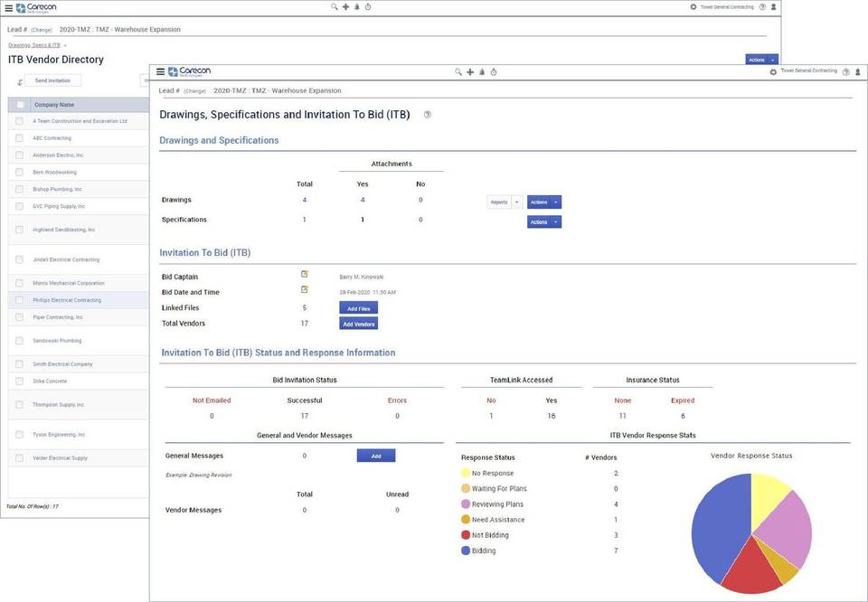This screenshot has height=602, width=868.
Task: Expand the Actions dropdown in the ITB Vendor Directory
Action: point(773,60)
